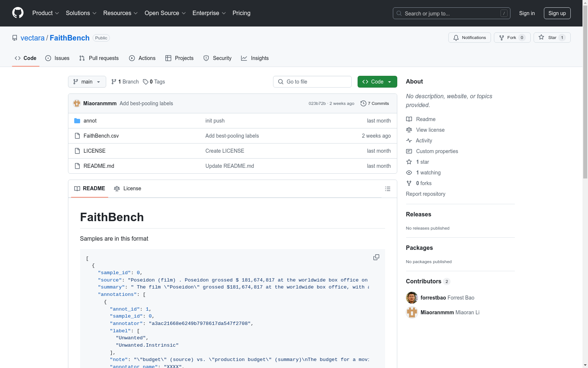
Task: Open forrestbao's avatar
Action: point(412,298)
